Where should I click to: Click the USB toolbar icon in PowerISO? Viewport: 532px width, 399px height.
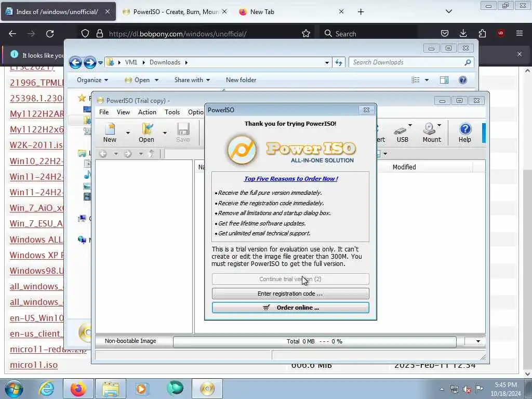coord(403,132)
